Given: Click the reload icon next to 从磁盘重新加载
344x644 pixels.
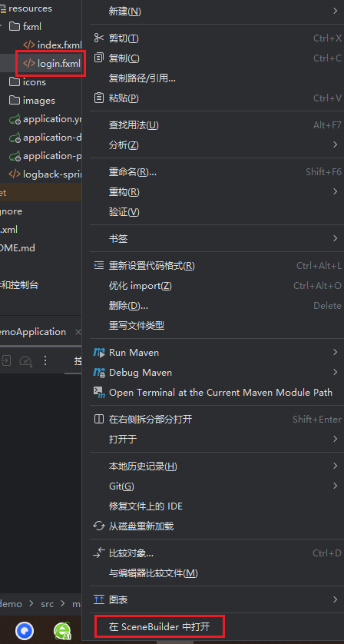Looking at the screenshot, I should pos(99,526).
